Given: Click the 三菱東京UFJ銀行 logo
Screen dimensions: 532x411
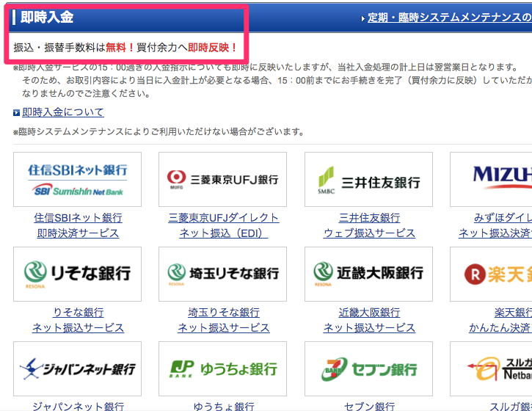Looking at the screenshot, I should (222, 179).
